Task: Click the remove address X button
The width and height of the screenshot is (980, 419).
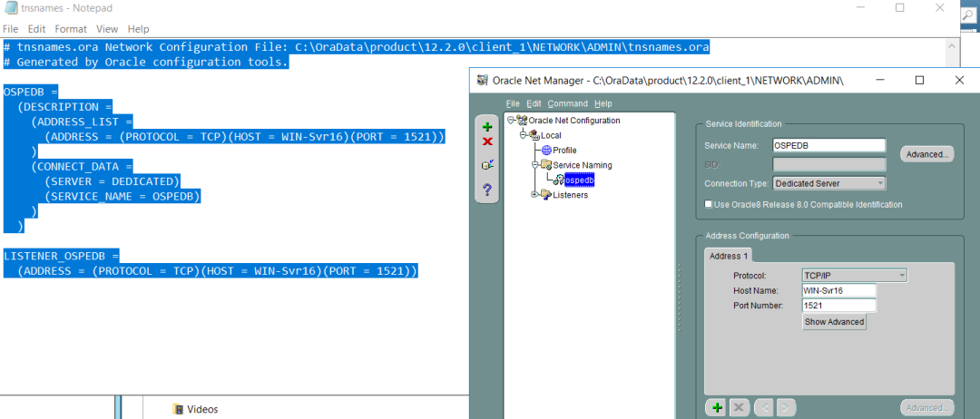Action: click(740, 408)
